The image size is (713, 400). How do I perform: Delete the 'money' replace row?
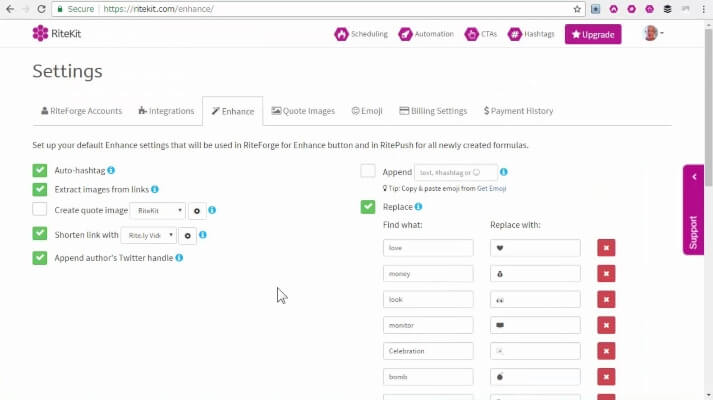[x=606, y=274]
